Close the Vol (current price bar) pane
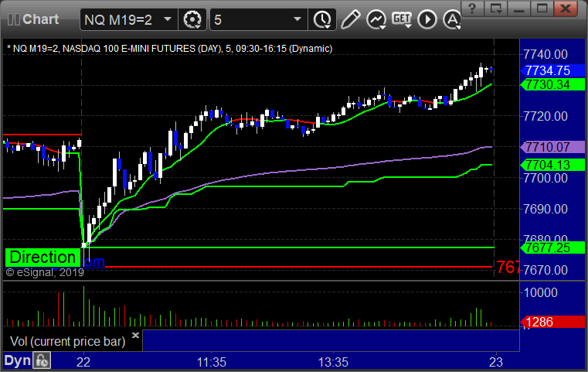Image resolution: width=588 pixels, height=372 pixels. pyautogui.click(x=135, y=335)
